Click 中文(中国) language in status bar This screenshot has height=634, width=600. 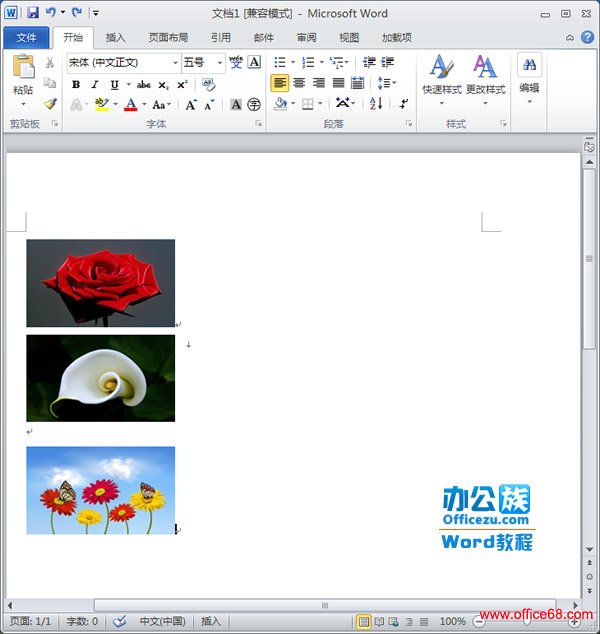[163, 621]
